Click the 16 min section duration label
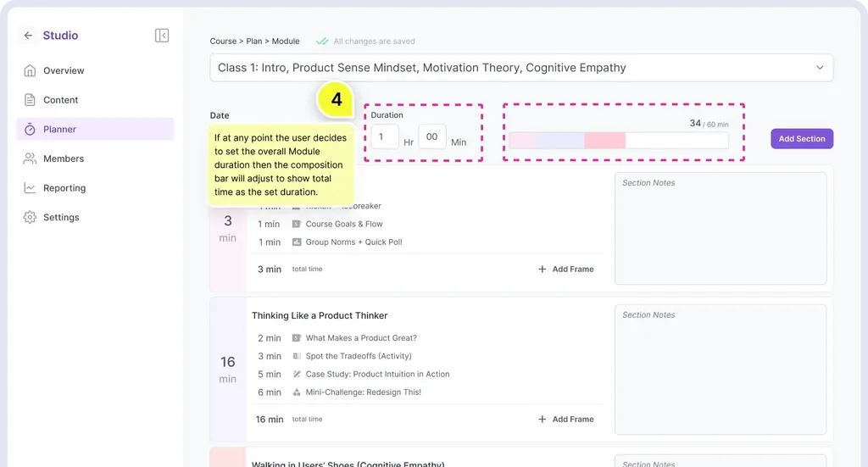This screenshot has height=467, width=868. (227, 369)
